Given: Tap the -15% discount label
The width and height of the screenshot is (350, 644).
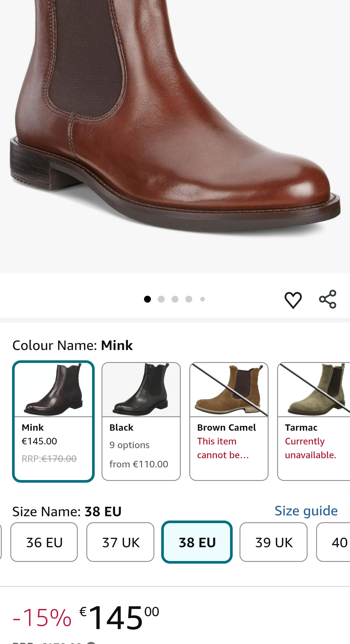Looking at the screenshot, I should click(x=42, y=618).
